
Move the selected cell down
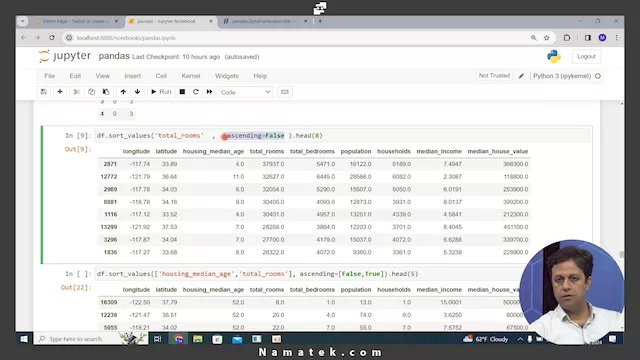tap(138, 92)
